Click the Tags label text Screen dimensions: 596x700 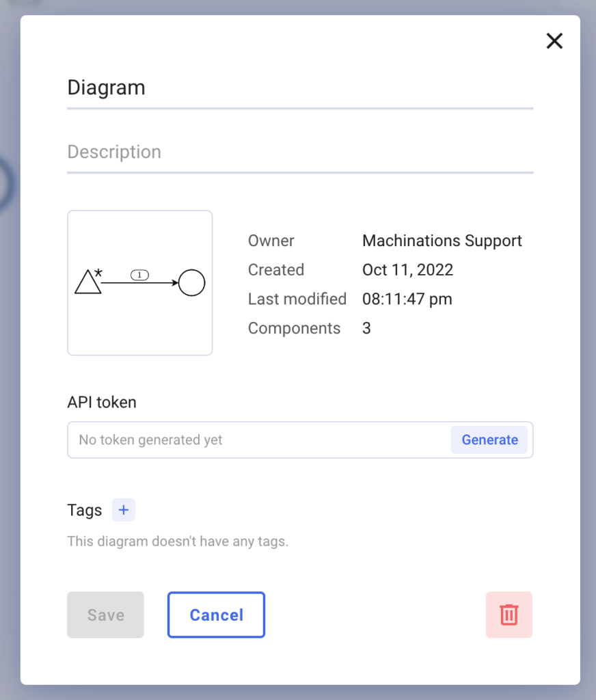click(x=83, y=509)
